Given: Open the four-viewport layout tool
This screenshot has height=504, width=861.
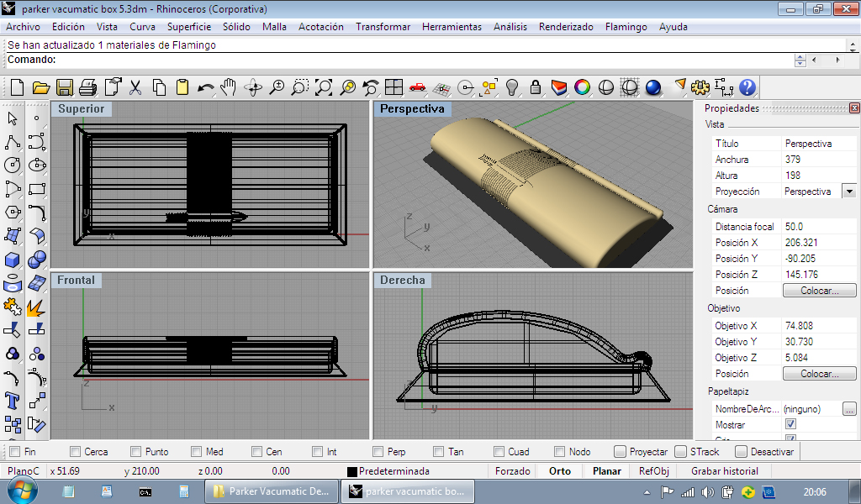Looking at the screenshot, I should pos(394,87).
